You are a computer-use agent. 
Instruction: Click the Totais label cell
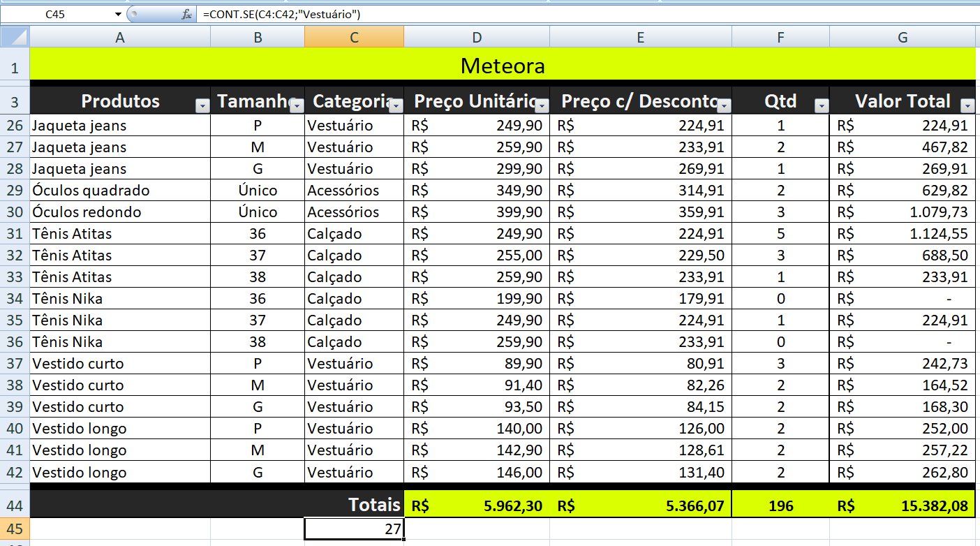216,505
